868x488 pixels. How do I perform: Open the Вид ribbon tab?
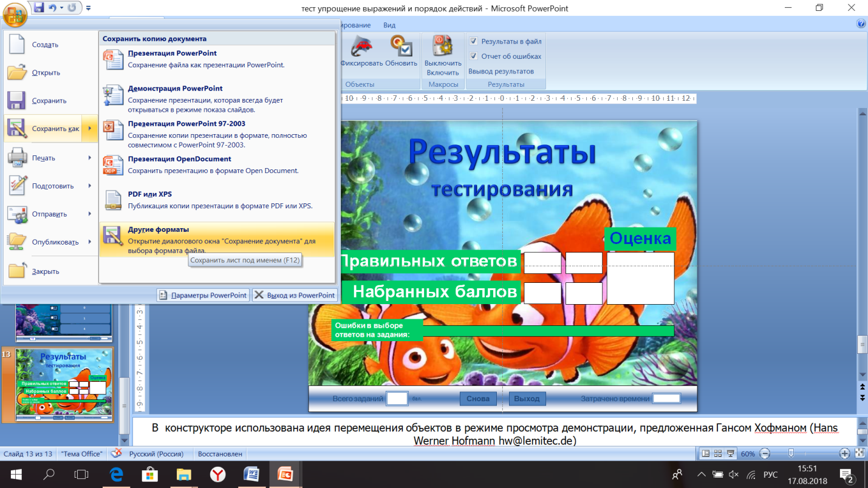pyautogui.click(x=389, y=25)
